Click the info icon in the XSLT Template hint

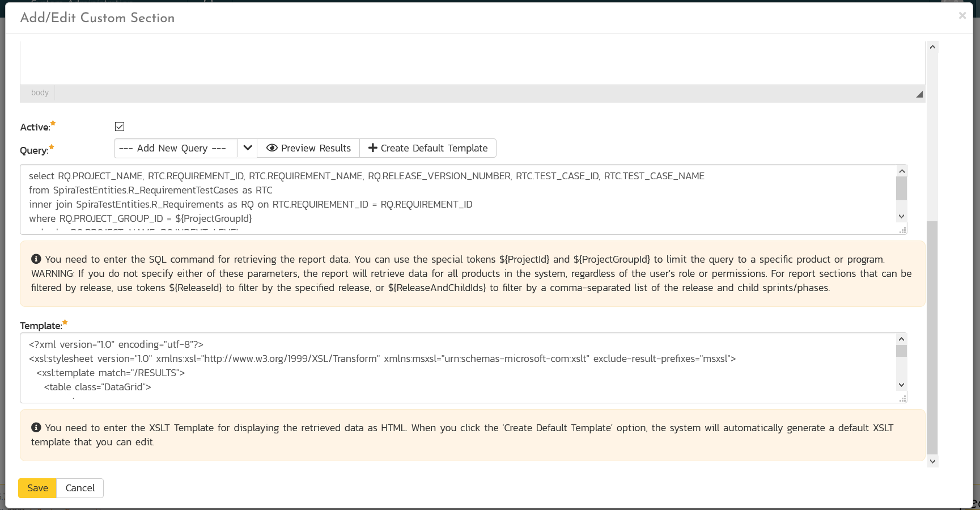pos(36,428)
